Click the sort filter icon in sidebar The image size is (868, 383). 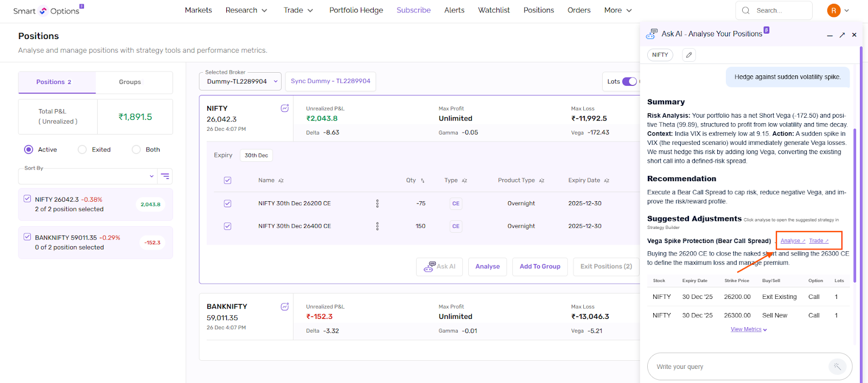tap(165, 176)
